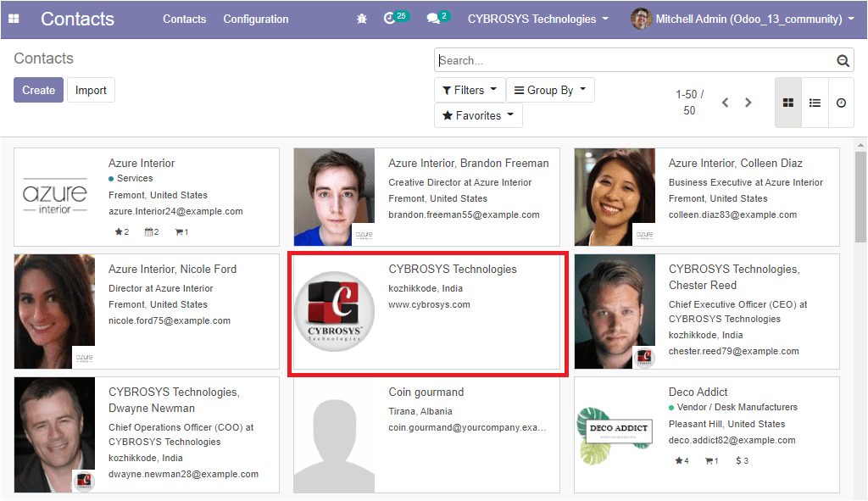Click the debug bug icon
The width and height of the screenshot is (868, 501).
point(362,19)
